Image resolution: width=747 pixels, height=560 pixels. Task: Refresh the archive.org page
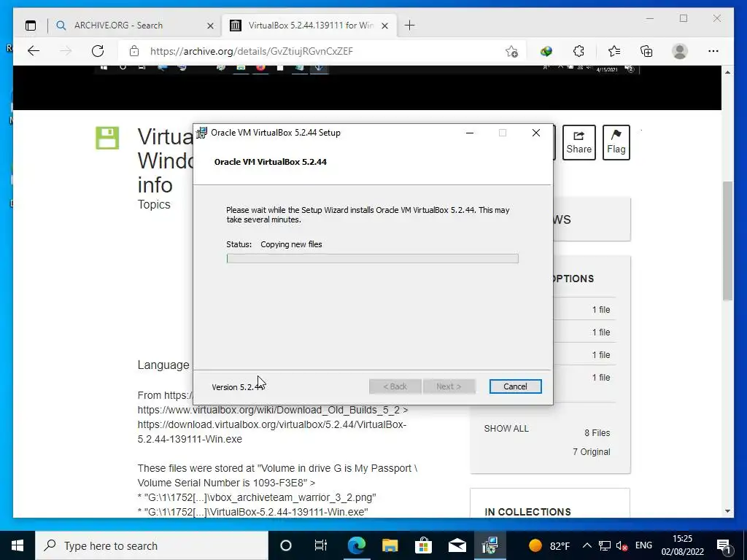point(98,51)
